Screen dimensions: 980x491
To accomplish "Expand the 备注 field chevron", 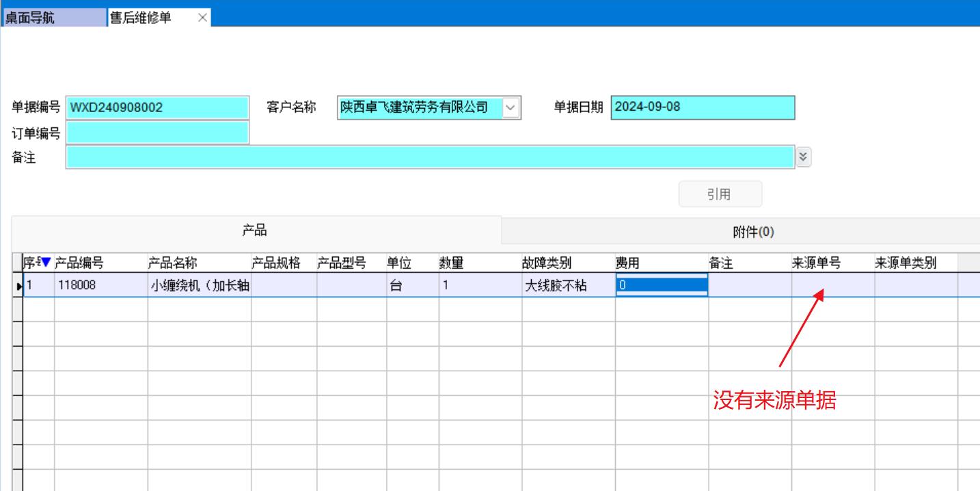I will 803,157.
